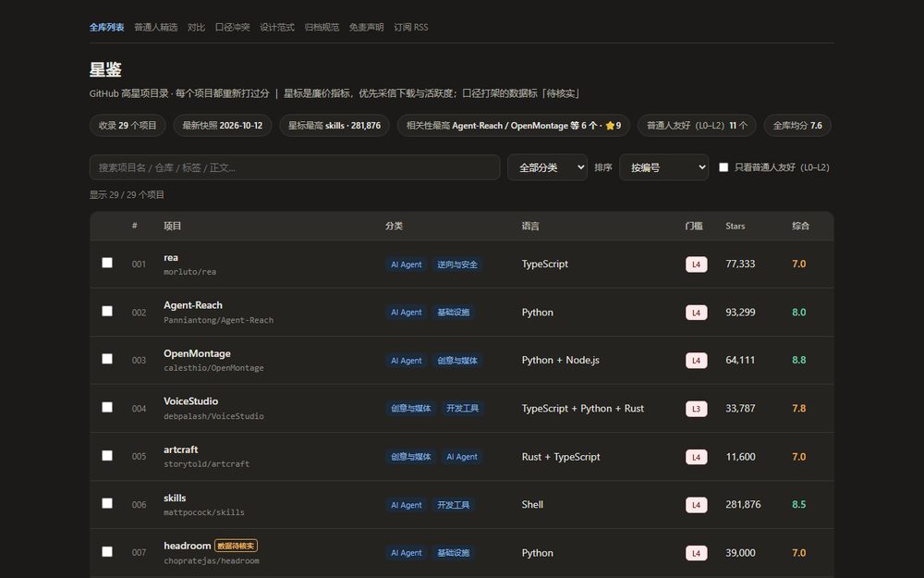The width and height of the screenshot is (924, 578).
Task: Click the 星标最高 skills · 281,876 chip
Action: pyautogui.click(x=334, y=126)
